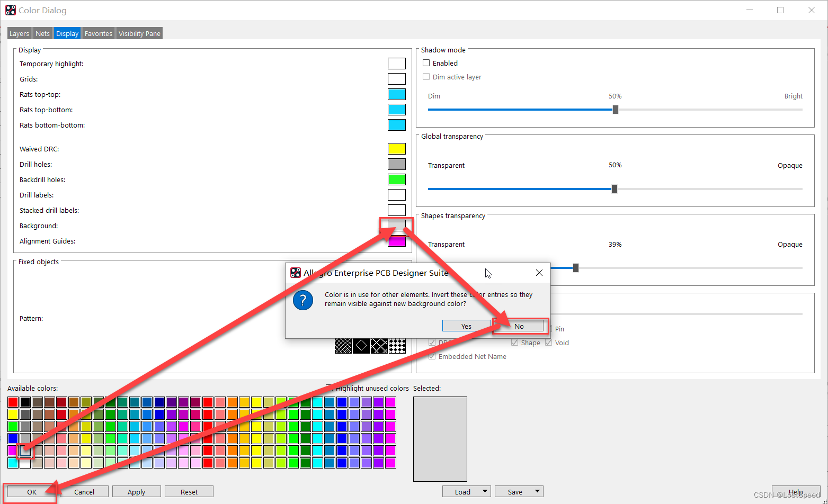Open the Load dropdown button
828x504 pixels.
coord(466,492)
